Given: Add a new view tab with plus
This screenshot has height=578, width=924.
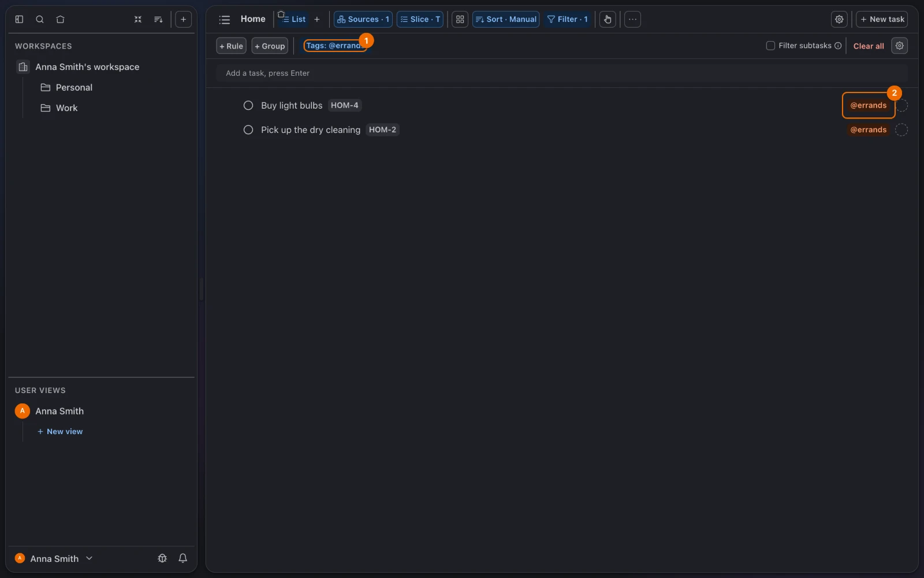Looking at the screenshot, I should (317, 19).
